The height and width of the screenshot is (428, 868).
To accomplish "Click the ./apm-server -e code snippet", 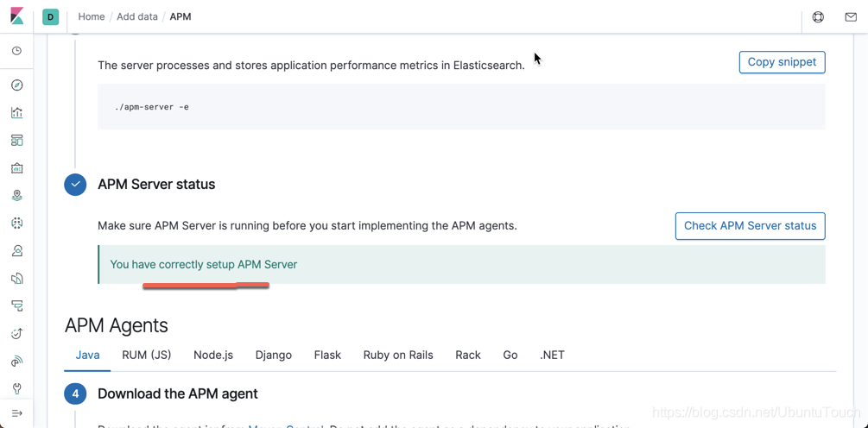I will pos(461,107).
